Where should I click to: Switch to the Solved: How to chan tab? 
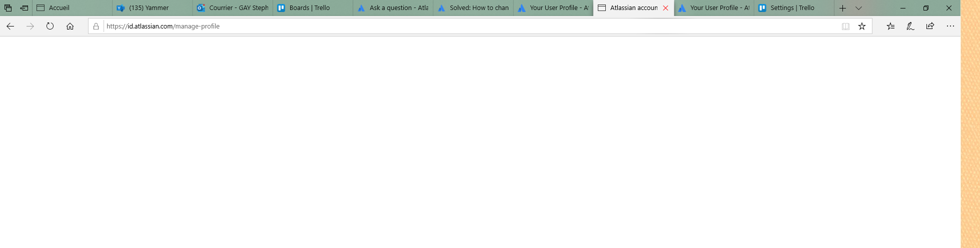473,8
